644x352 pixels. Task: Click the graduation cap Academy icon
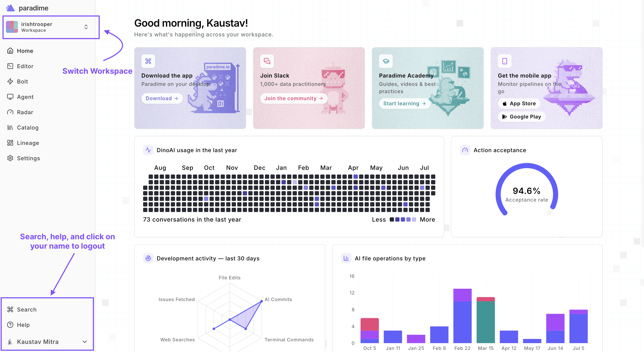pos(386,61)
